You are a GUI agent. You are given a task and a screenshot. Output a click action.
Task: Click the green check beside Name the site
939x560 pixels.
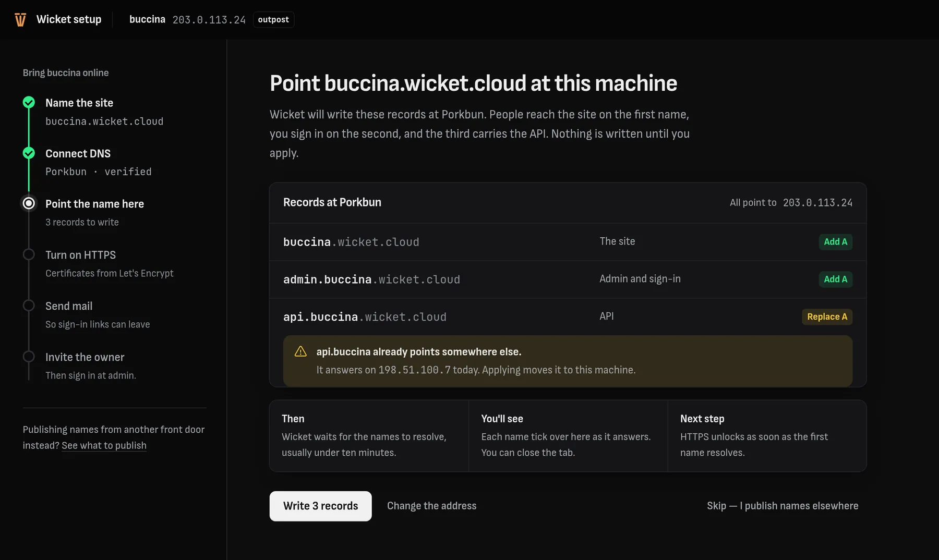point(29,102)
